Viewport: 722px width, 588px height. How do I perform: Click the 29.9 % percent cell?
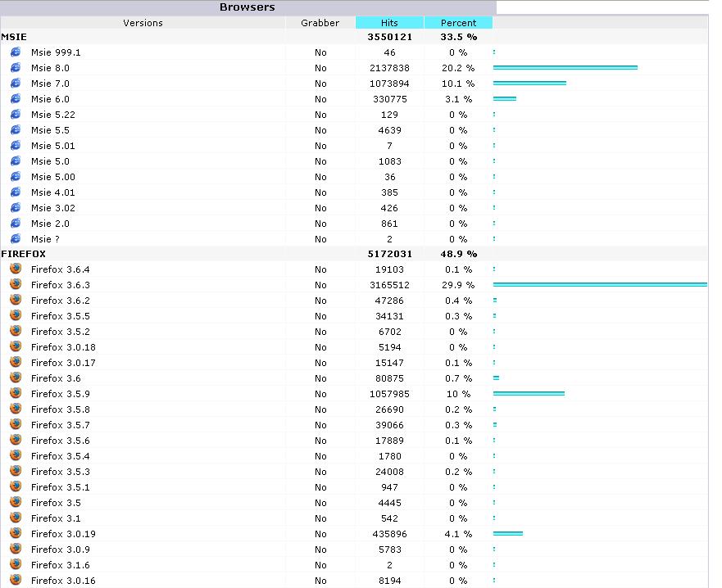458,285
